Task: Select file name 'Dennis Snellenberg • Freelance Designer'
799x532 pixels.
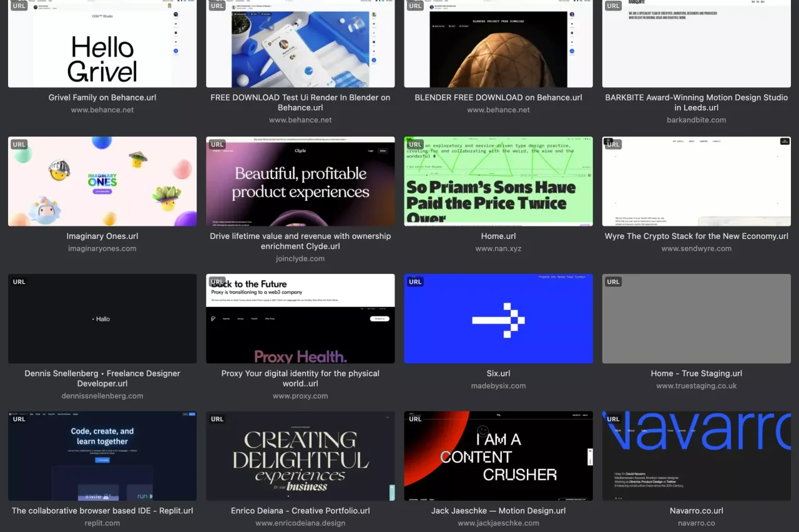Action: pos(102,379)
